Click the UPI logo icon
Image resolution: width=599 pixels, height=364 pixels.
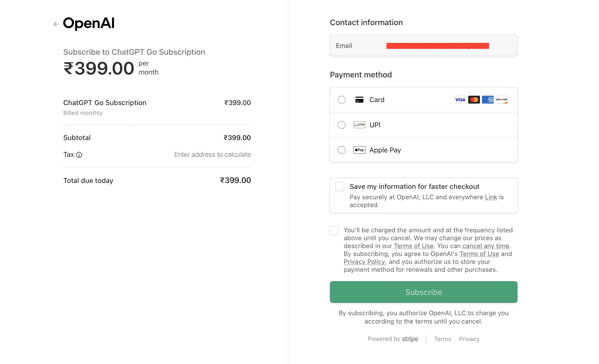click(x=359, y=125)
